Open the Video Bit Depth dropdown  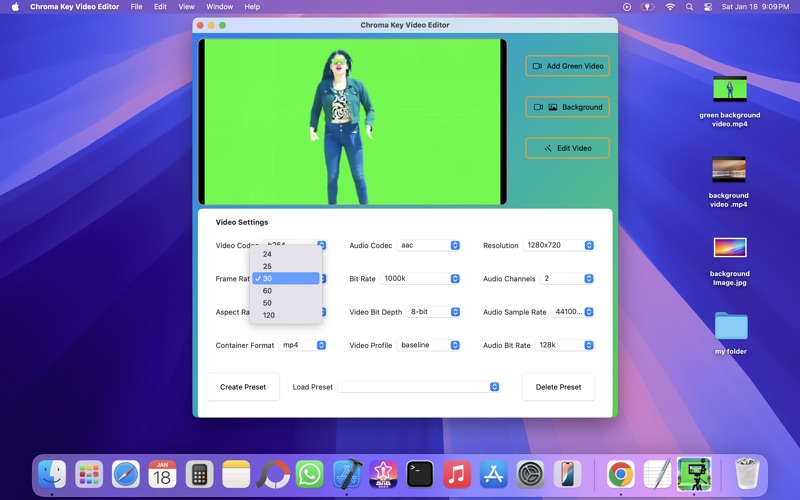click(x=433, y=312)
